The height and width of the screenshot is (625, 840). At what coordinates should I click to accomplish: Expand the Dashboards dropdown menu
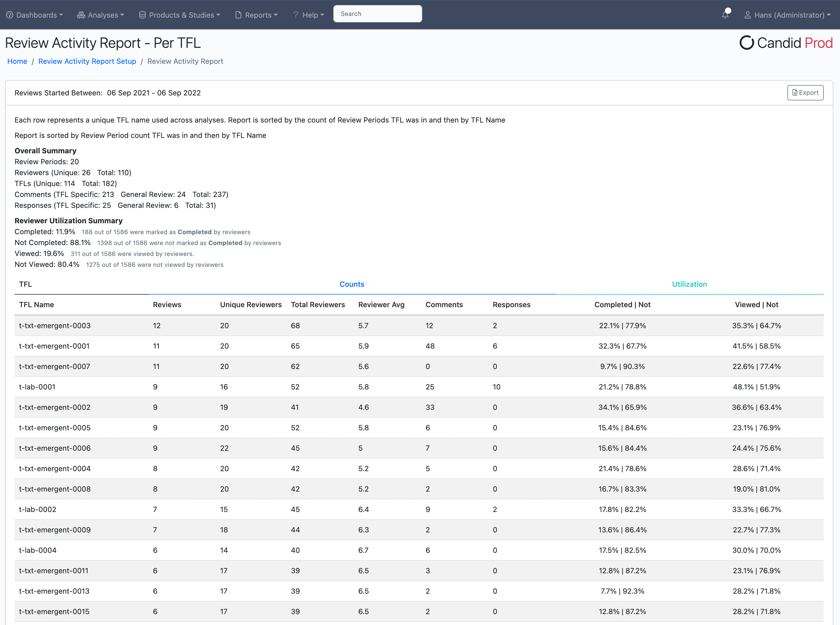point(39,15)
